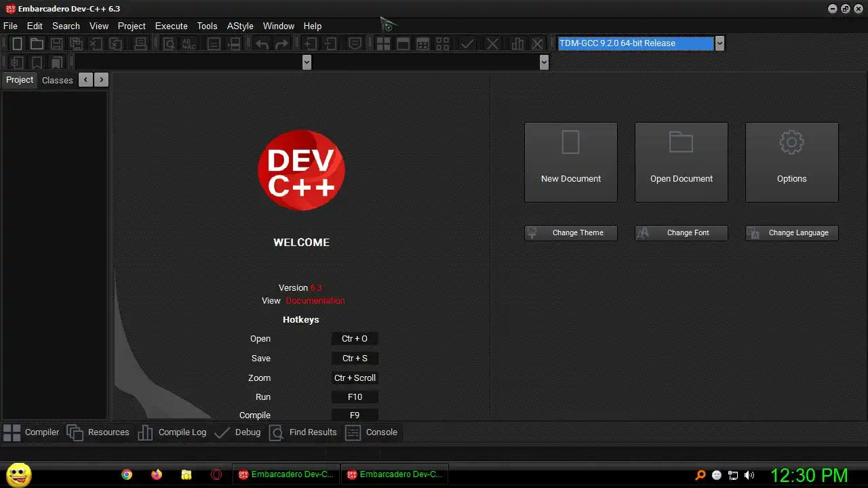Open the red Documentation link
Viewport: 868px width, 488px height.
click(x=315, y=301)
